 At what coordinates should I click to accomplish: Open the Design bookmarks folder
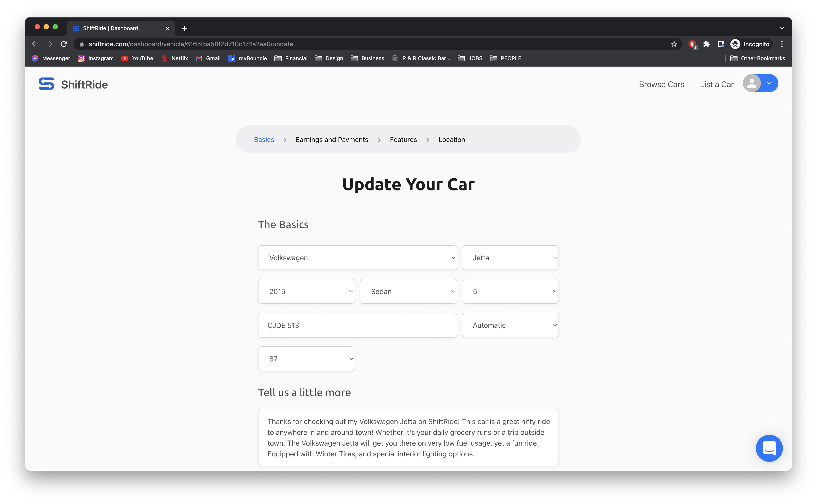329,58
